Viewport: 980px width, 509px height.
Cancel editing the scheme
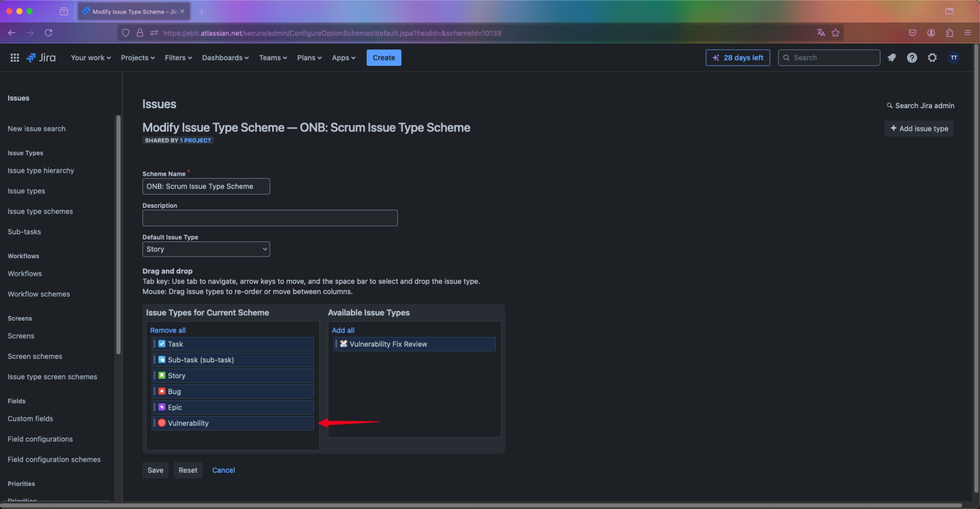pos(223,470)
